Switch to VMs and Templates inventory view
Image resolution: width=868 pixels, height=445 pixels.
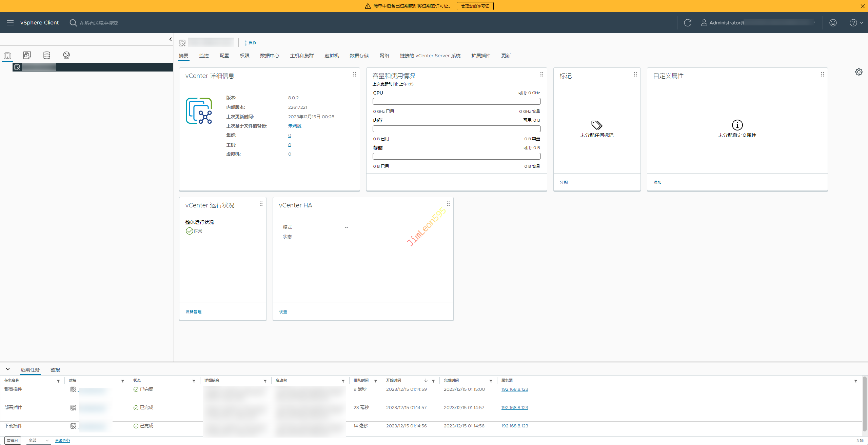[27, 55]
